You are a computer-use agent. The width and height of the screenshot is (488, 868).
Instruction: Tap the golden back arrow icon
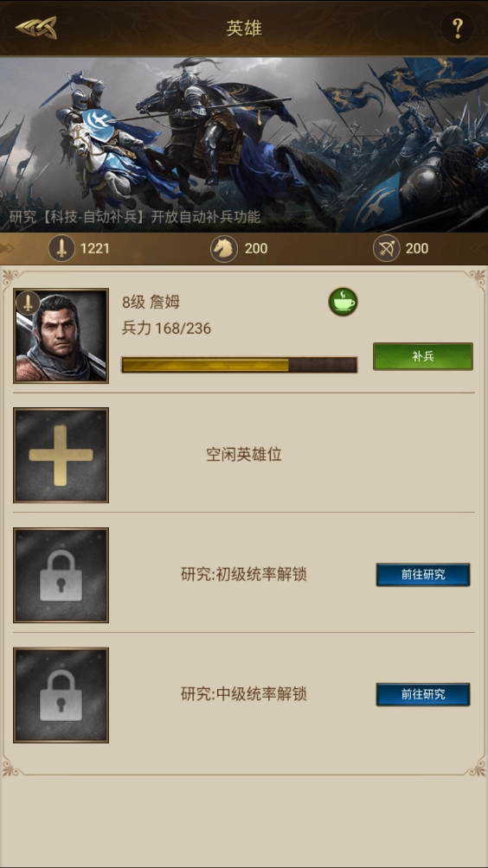pyautogui.click(x=36, y=28)
